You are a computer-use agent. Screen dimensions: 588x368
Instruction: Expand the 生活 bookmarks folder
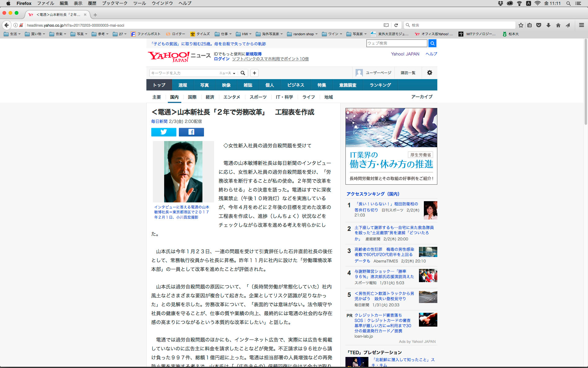click(x=12, y=34)
